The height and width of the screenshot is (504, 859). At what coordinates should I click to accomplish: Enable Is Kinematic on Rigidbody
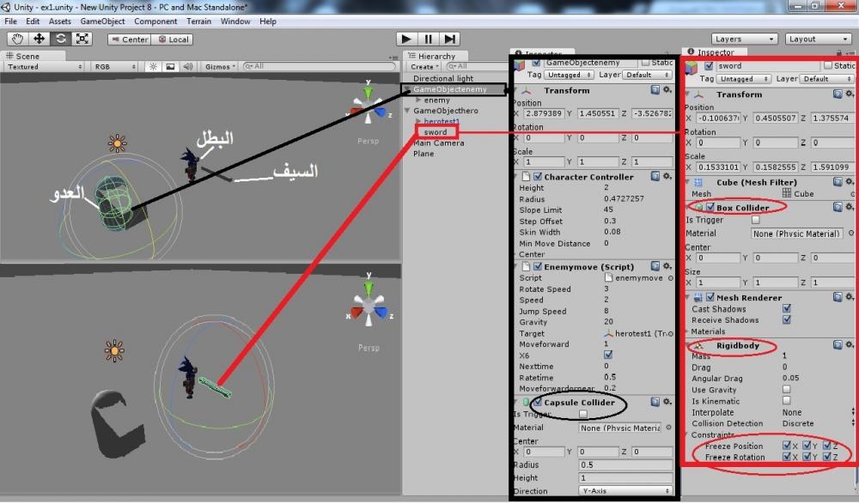pyautogui.click(x=787, y=401)
